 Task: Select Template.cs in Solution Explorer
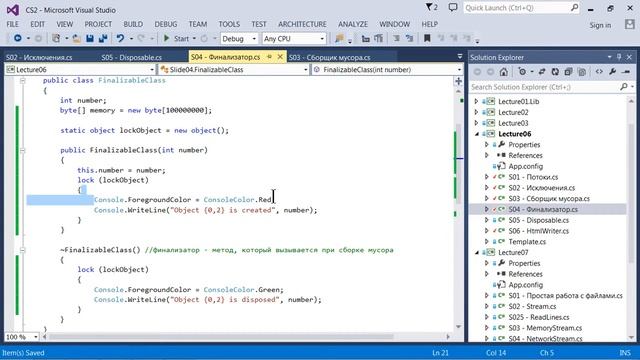527,242
